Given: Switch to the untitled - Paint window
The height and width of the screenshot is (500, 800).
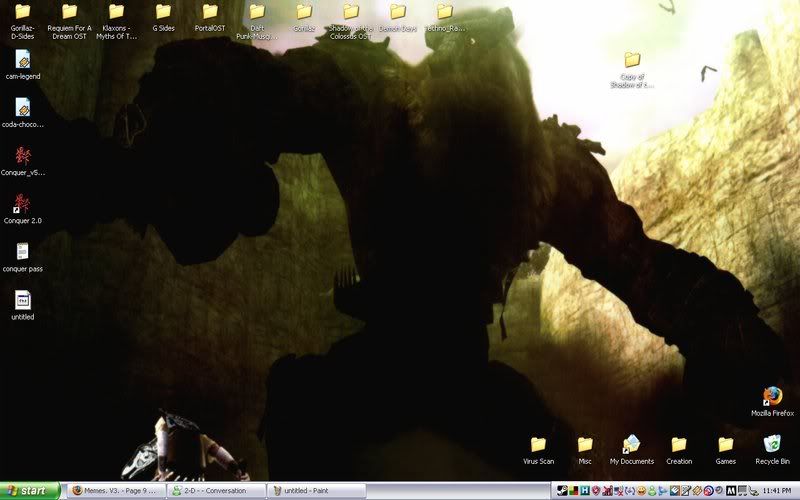Looking at the screenshot, I should (316, 491).
